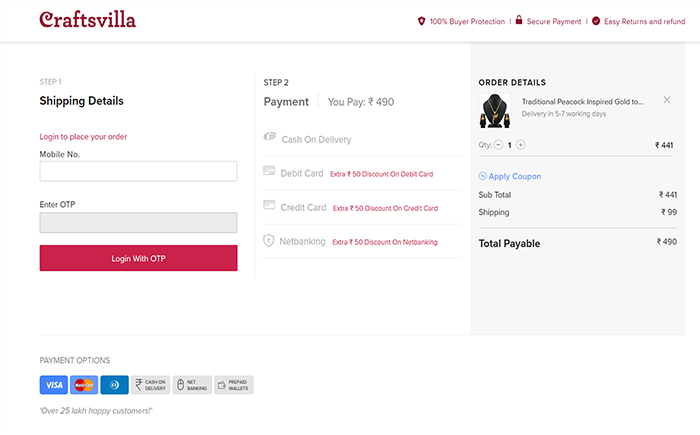Image resolution: width=700 pixels, height=435 pixels.
Task: Click the MasterCard payment badge
Action: (x=84, y=385)
